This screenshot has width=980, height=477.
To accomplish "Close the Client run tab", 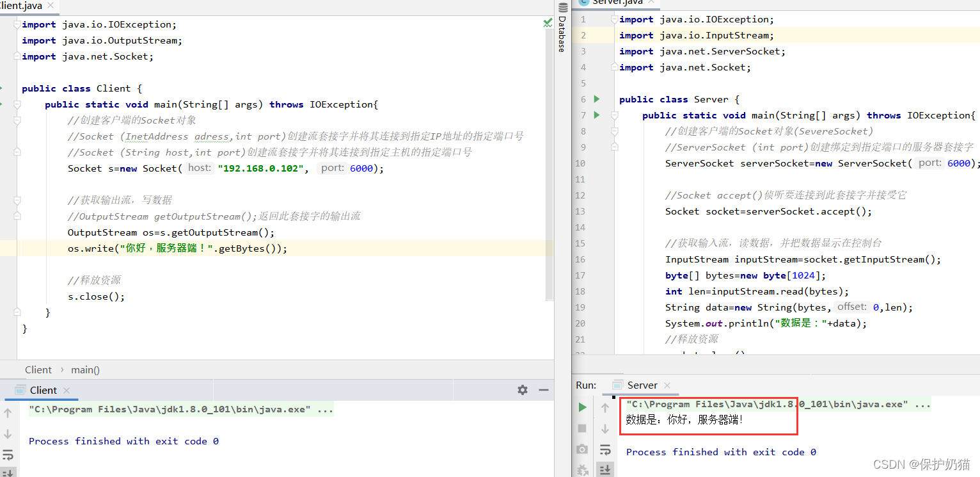I will (67, 391).
